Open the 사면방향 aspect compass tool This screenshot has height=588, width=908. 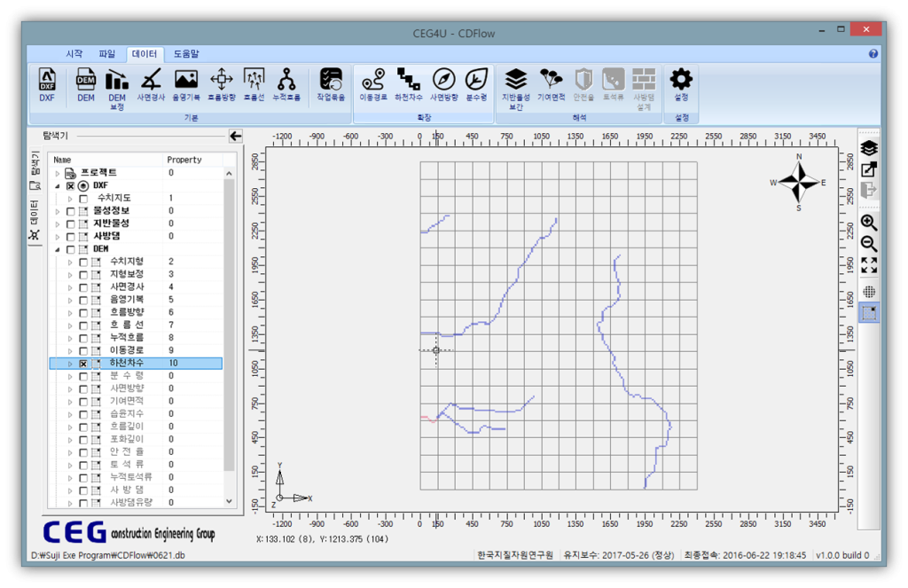coord(444,85)
